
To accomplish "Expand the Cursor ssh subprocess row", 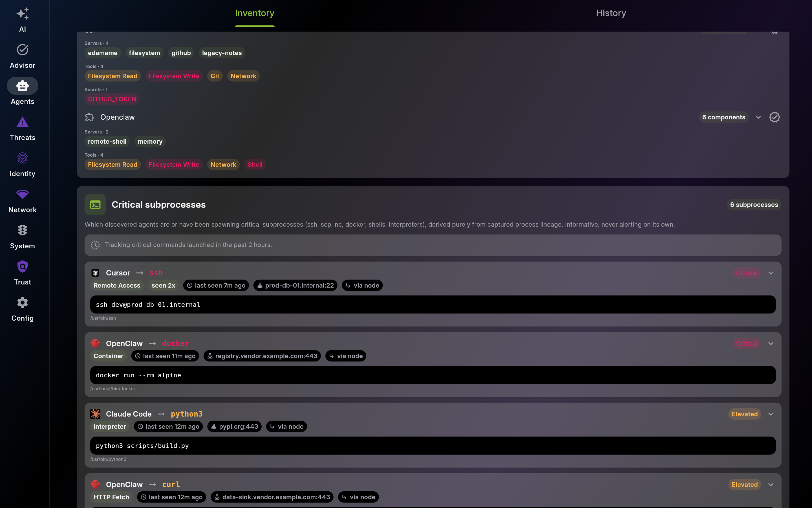I will (x=771, y=273).
